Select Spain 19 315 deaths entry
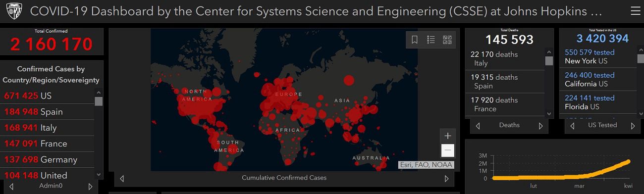This screenshot has height=194, width=644. click(504, 82)
